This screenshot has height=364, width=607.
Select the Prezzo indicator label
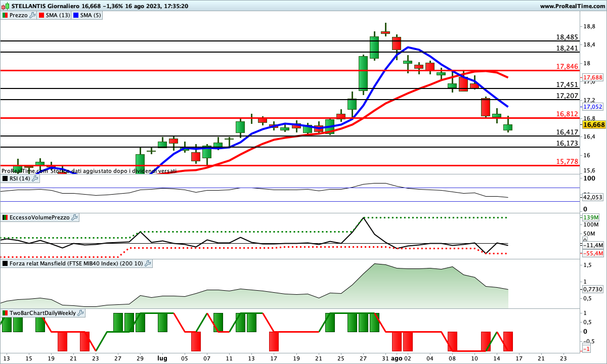19,15
